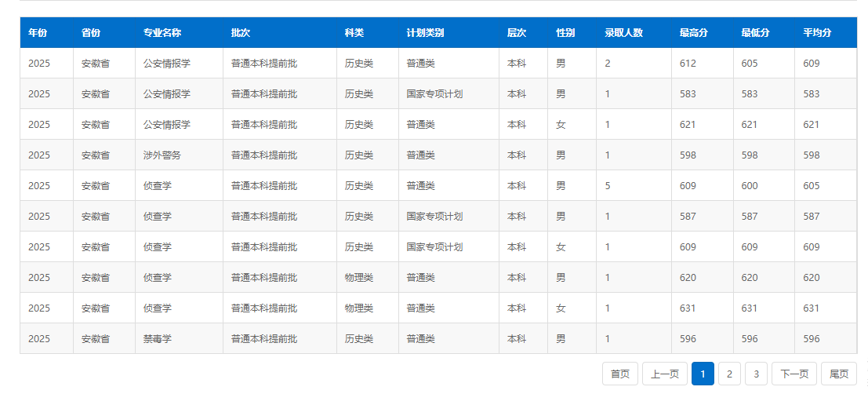
Task: Select the 计划类别 column header
Action: (x=425, y=33)
